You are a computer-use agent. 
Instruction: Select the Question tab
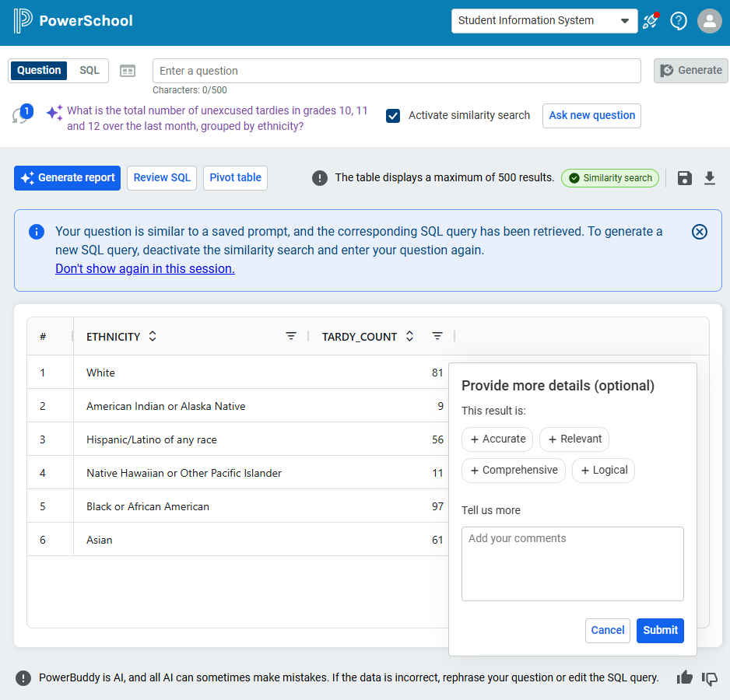pyautogui.click(x=39, y=71)
